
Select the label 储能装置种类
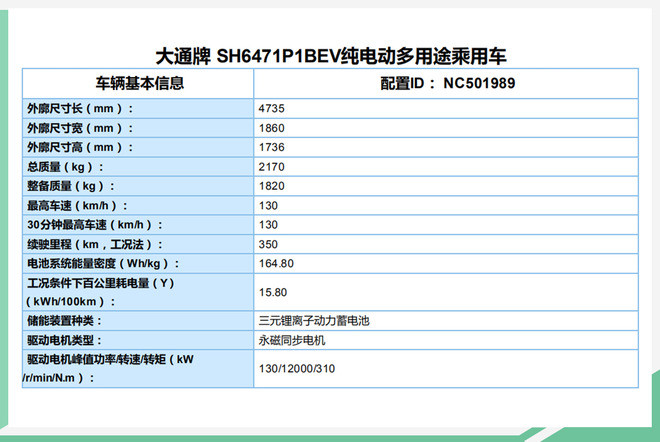(64, 321)
